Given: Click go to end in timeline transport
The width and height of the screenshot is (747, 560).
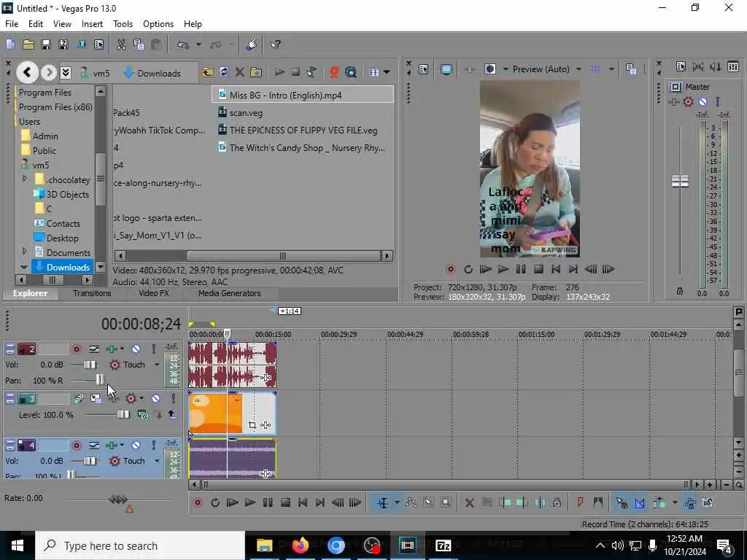Looking at the screenshot, I should (x=320, y=502).
